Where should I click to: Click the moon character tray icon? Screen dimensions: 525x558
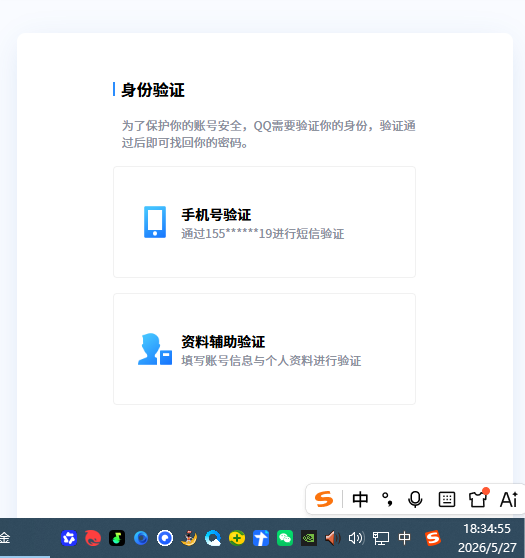[x=189, y=538]
